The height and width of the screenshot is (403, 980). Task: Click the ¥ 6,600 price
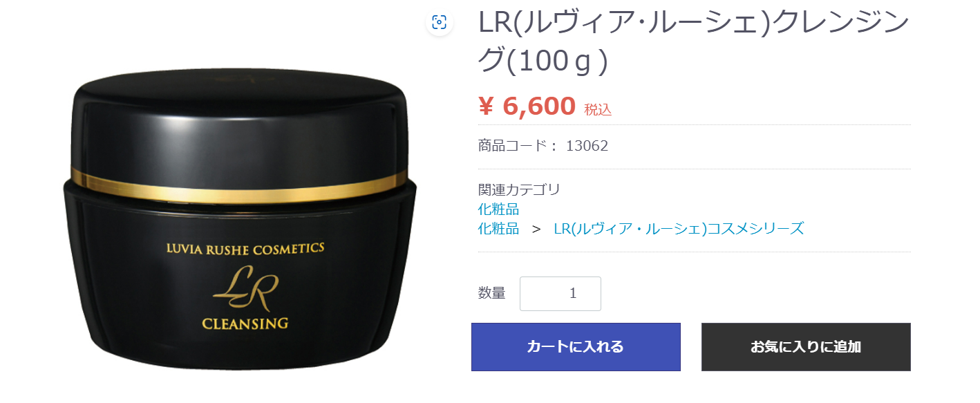[527, 106]
